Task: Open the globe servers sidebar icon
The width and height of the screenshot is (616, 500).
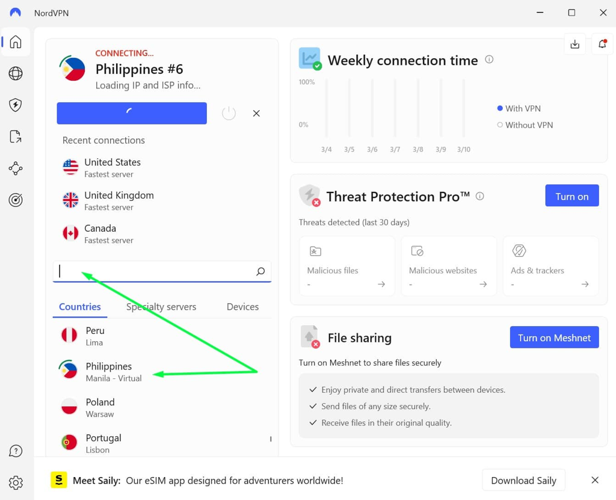Action: [x=16, y=73]
